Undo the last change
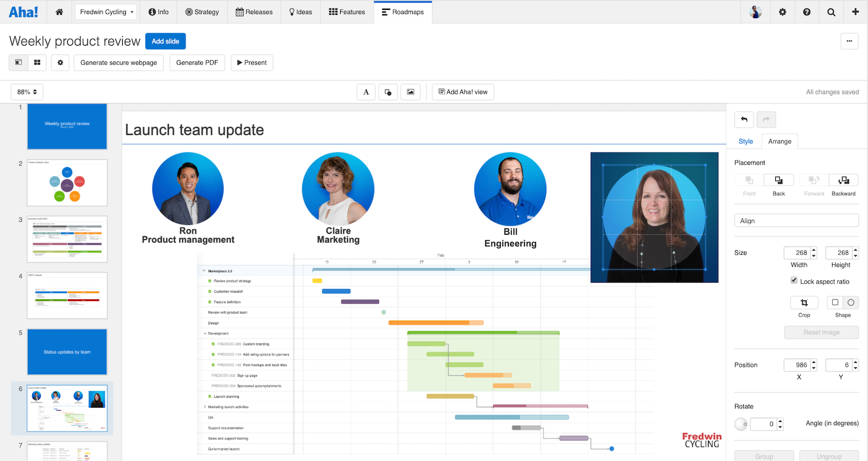This screenshot has width=868, height=461. click(744, 119)
